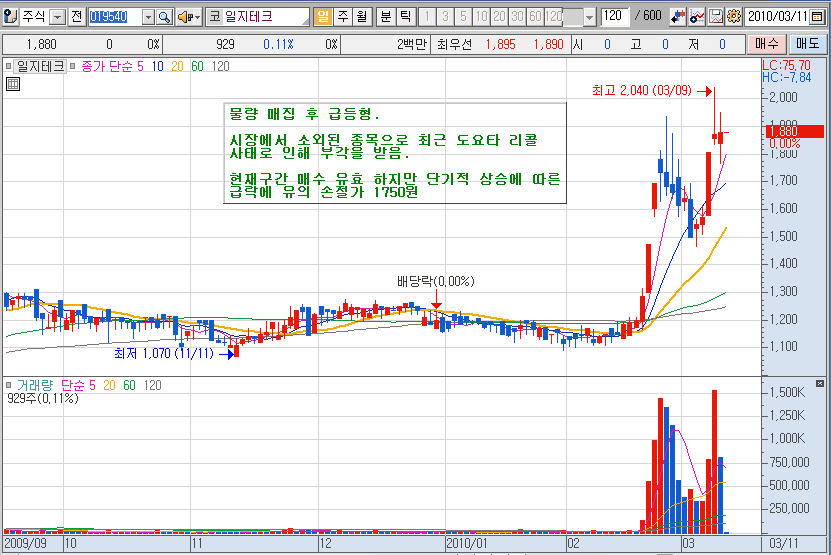Click the stock info note icon
831x555 pixels.
pos(10,16)
